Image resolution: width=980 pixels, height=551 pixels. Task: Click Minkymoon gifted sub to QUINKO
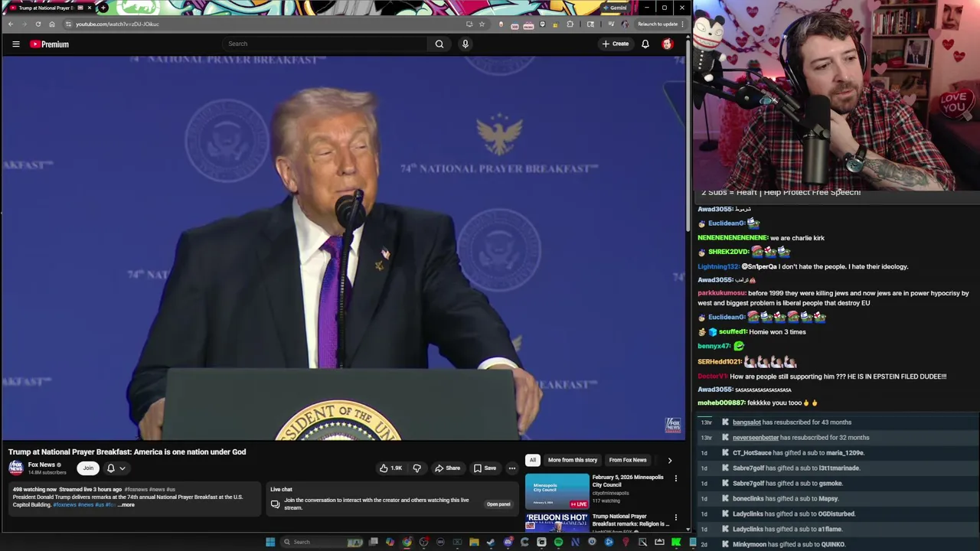coord(789,545)
